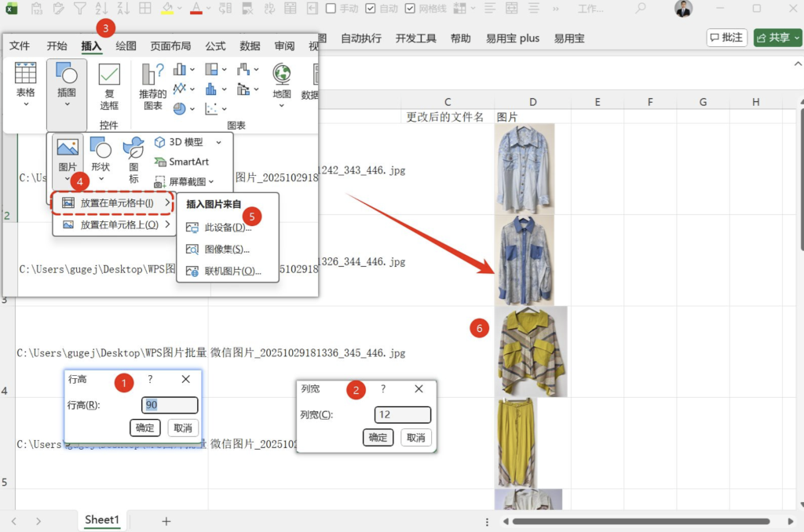
Task: Click the line chart icon in 图表 group
Action: tap(180, 89)
